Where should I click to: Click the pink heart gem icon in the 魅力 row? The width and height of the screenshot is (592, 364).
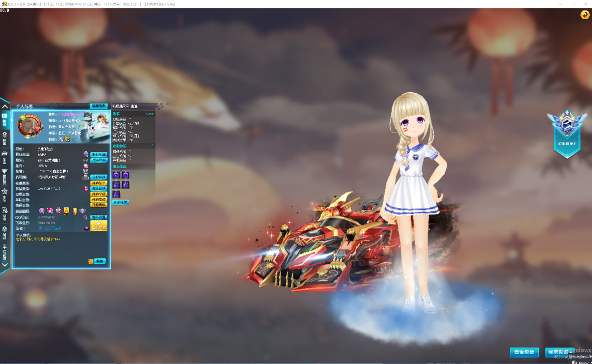86,166
